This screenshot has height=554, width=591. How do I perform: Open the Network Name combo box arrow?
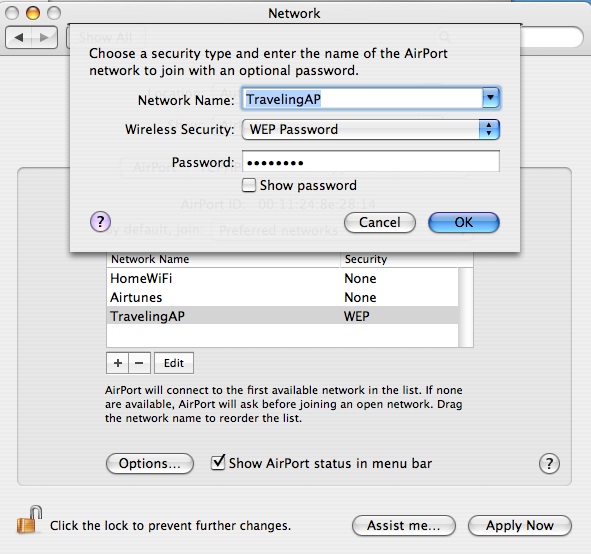(x=490, y=98)
